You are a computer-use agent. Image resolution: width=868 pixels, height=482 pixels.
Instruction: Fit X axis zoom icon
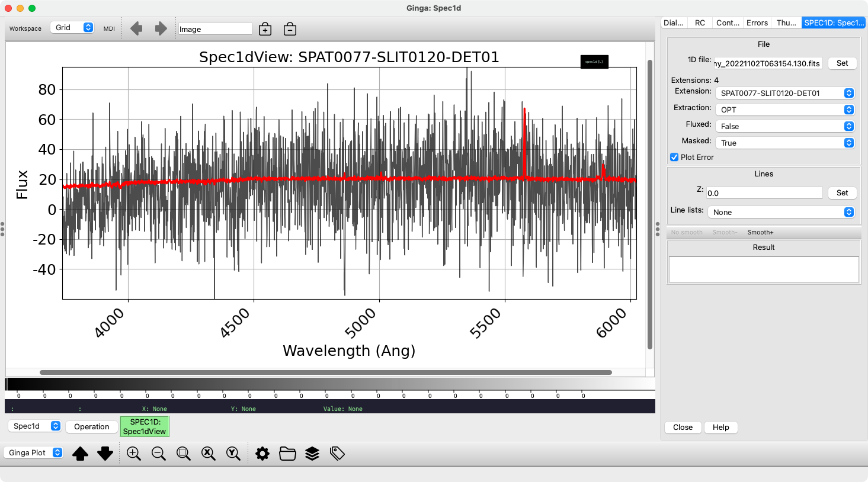tap(209, 454)
